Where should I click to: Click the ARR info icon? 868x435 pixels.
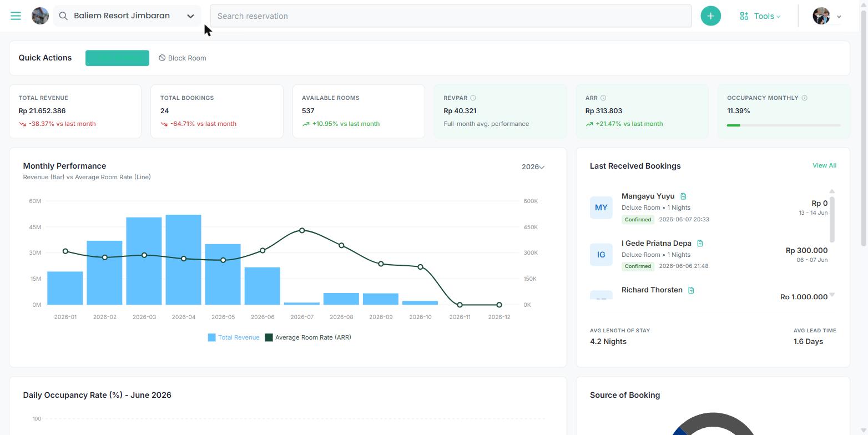point(603,98)
